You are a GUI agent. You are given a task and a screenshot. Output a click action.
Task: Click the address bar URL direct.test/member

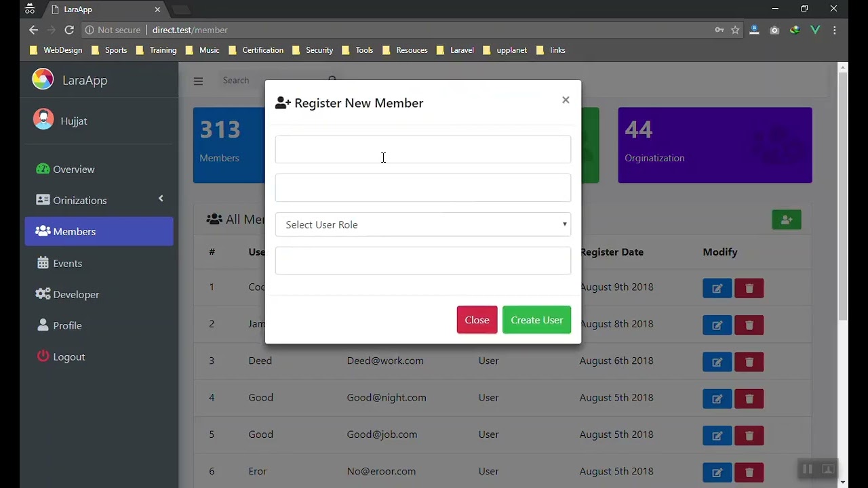click(x=190, y=30)
